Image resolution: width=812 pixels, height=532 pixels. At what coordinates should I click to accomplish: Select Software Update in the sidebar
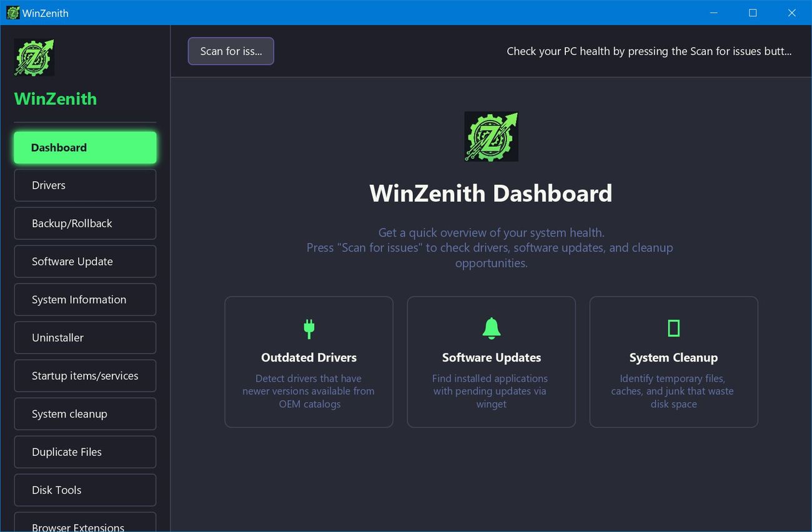click(x=85, y=262)
